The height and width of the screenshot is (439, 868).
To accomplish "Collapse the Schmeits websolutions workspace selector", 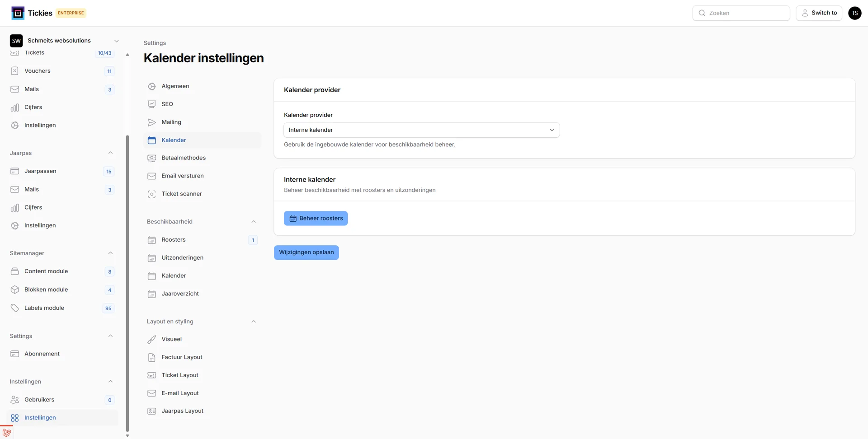I will 117,41.
